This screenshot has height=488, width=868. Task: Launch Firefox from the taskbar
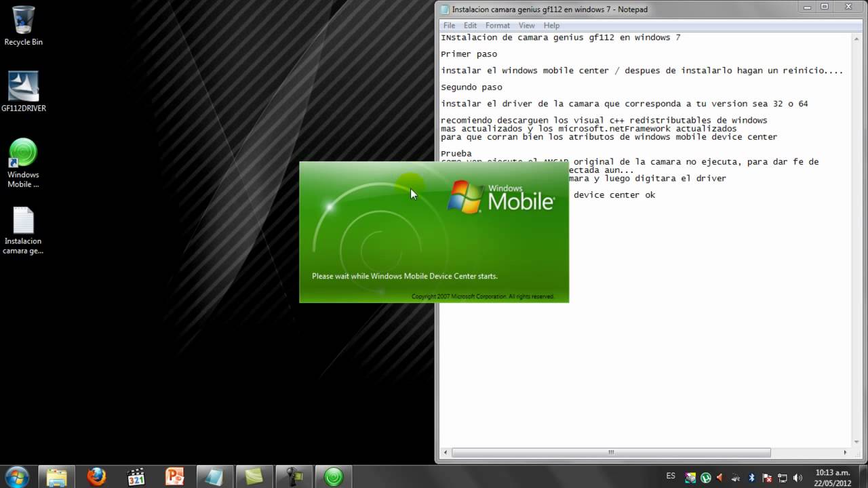coord(96,476)
